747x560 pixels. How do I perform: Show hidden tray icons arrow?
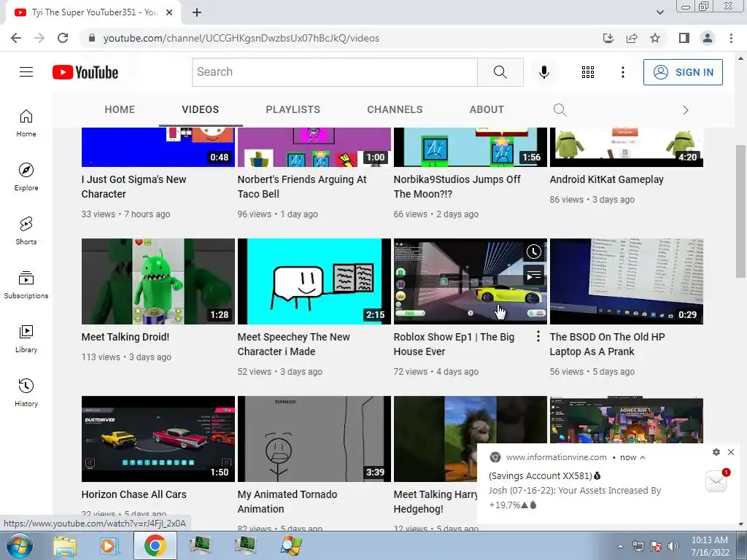point(620,546)
